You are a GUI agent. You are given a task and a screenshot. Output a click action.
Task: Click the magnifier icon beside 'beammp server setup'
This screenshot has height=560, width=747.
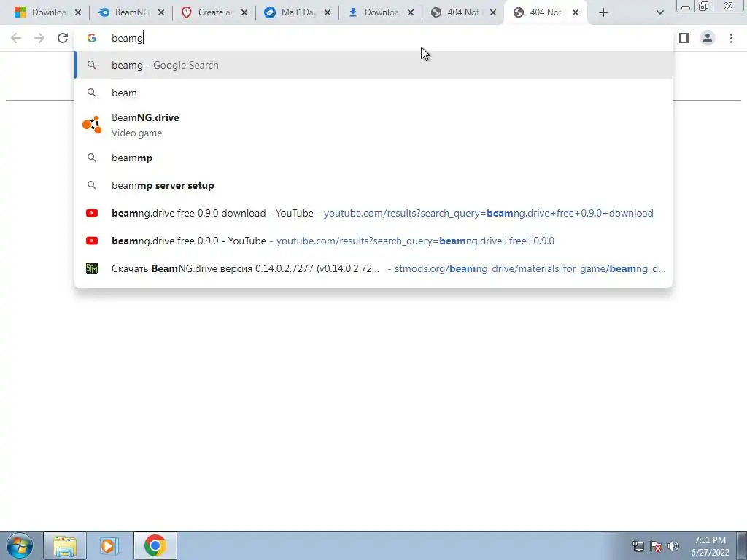(x=92, y=185)
